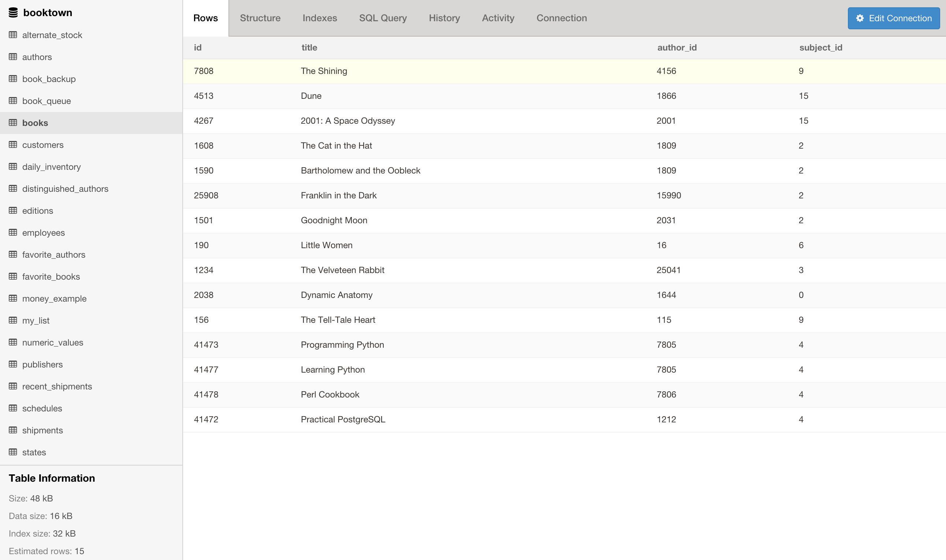
Task: Switch to the Structure tab
Action: pos(260,18)
